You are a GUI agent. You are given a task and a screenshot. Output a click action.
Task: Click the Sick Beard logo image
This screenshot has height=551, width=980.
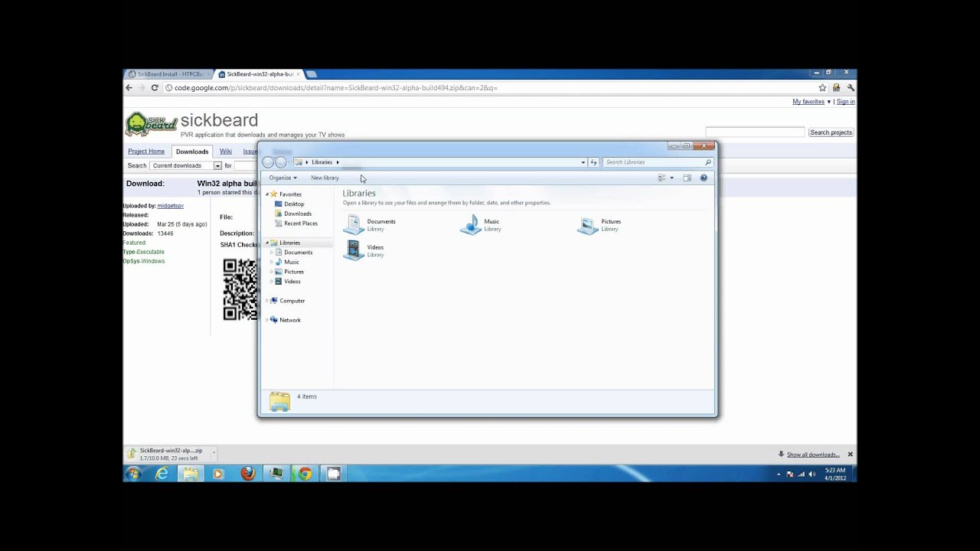pyautogui.click(x=152, y=124)
